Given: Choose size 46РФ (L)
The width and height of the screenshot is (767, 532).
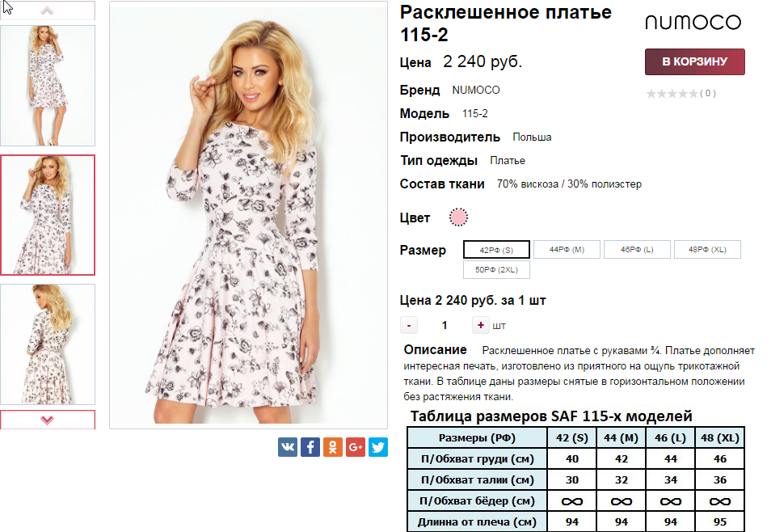Looking at the screenshot, I should [x=638, y=250].
